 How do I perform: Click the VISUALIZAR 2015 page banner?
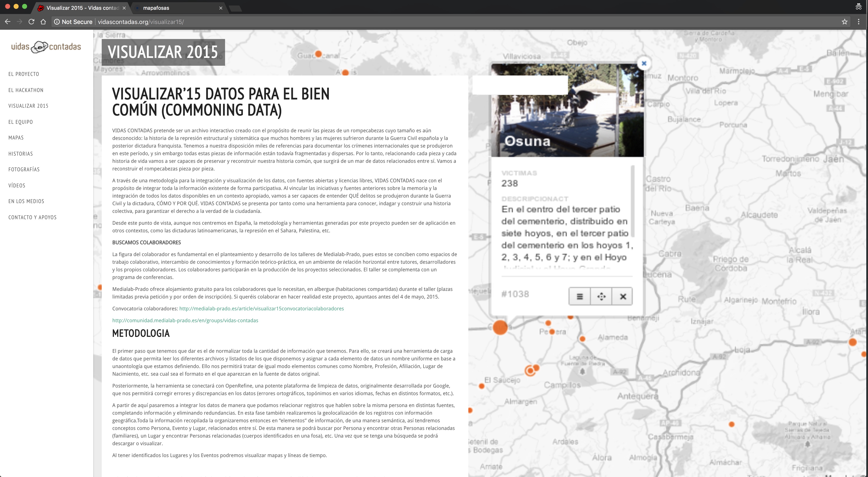163,52
